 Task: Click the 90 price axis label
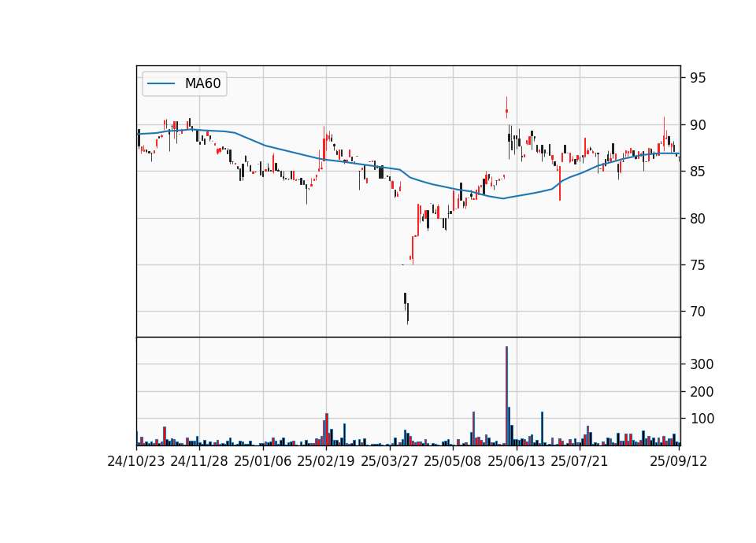pos(698,125)
